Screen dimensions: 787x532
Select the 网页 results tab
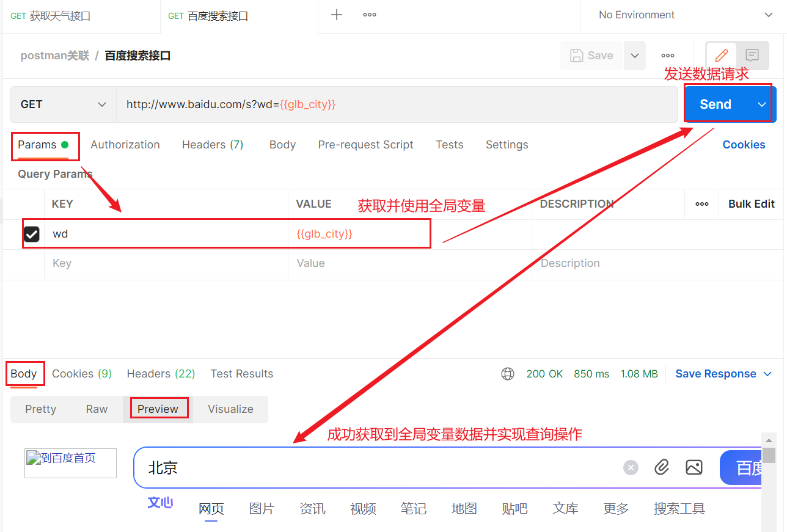pos(211,509)
